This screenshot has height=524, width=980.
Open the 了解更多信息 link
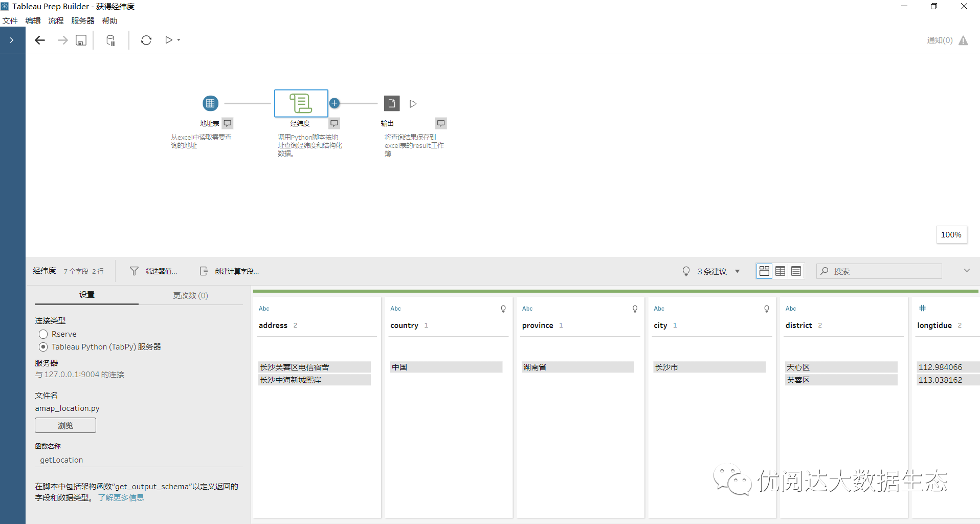(x=121, y=498)
